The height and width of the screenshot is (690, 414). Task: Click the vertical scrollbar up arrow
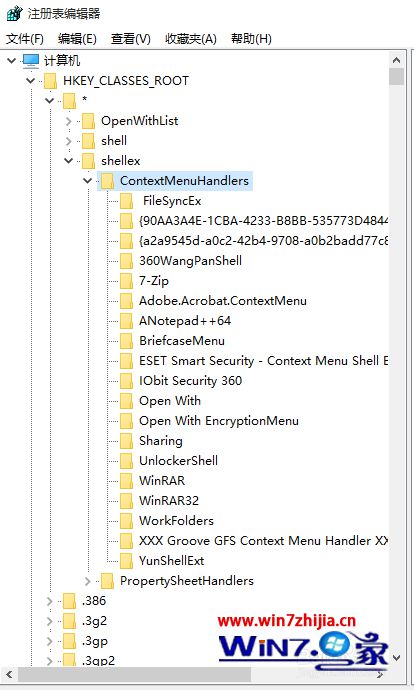coord(396,60)
